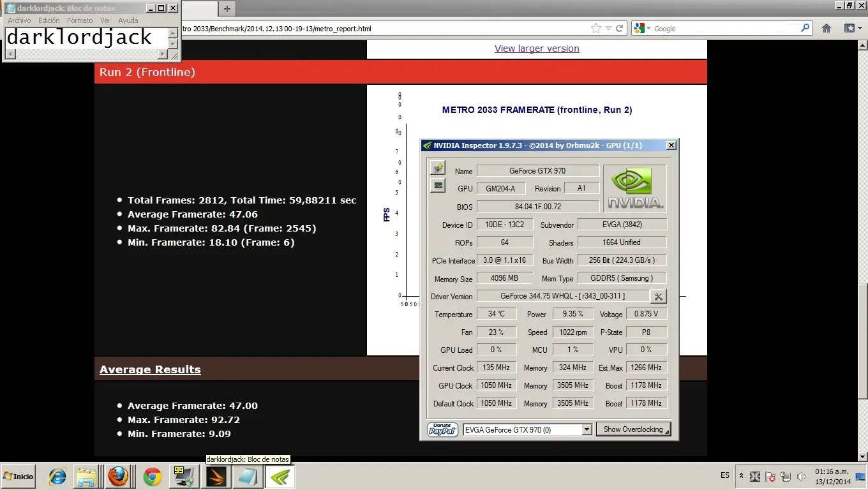This screenshot has height=490, width=868.
Task: Click the Device ID value 10DE - 13C2
Action: 505,224
